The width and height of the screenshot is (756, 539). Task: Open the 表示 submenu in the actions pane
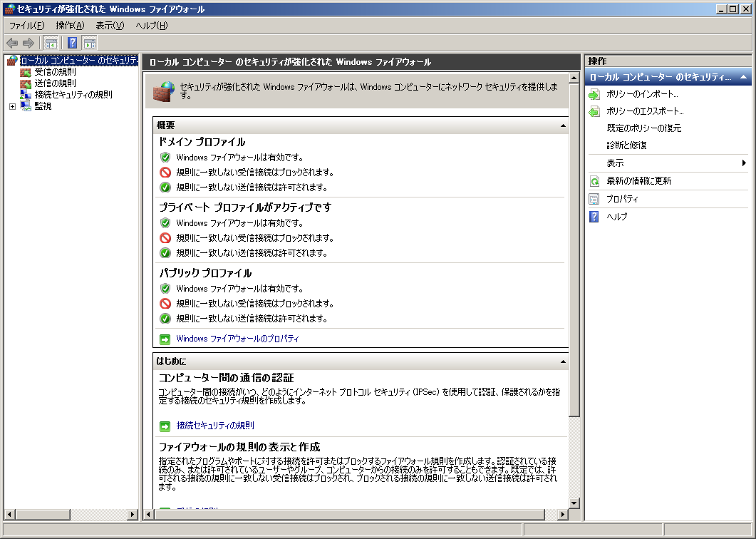[x=668, y=163]
